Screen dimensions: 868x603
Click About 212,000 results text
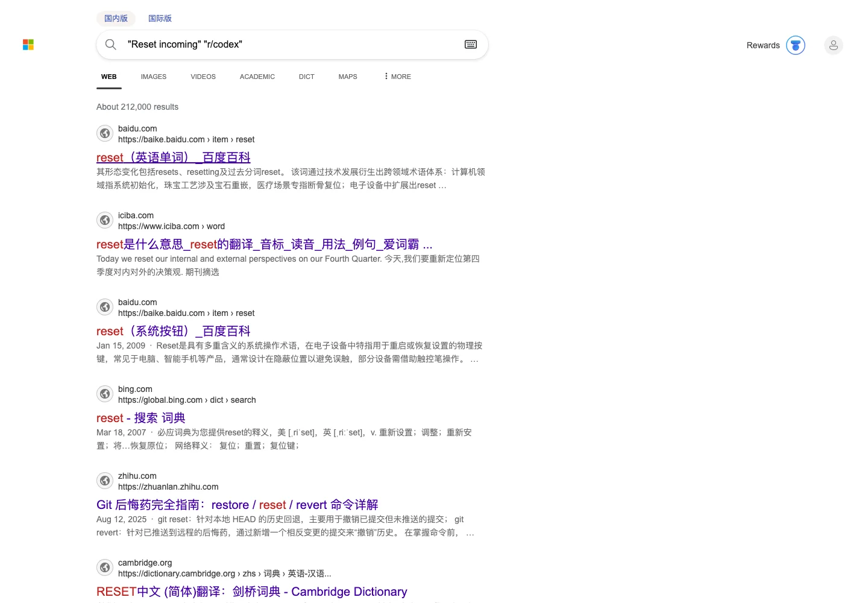coord(137,107)
